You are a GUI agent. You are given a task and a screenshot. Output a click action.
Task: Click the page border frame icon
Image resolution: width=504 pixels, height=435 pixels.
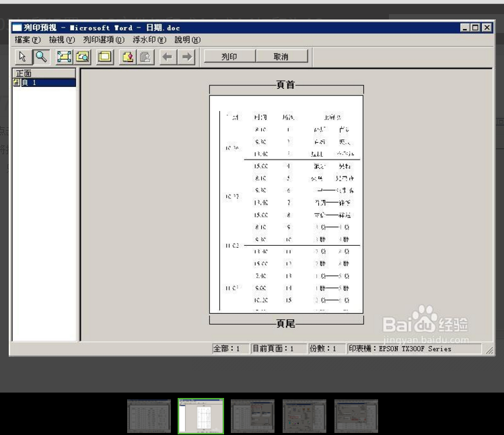tap(104, 57)
